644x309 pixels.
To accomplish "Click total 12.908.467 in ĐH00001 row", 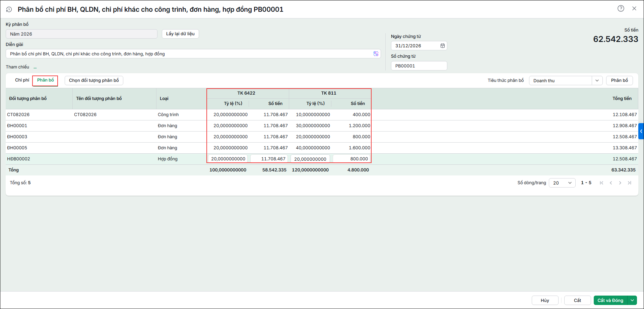I will coord(625,126).
